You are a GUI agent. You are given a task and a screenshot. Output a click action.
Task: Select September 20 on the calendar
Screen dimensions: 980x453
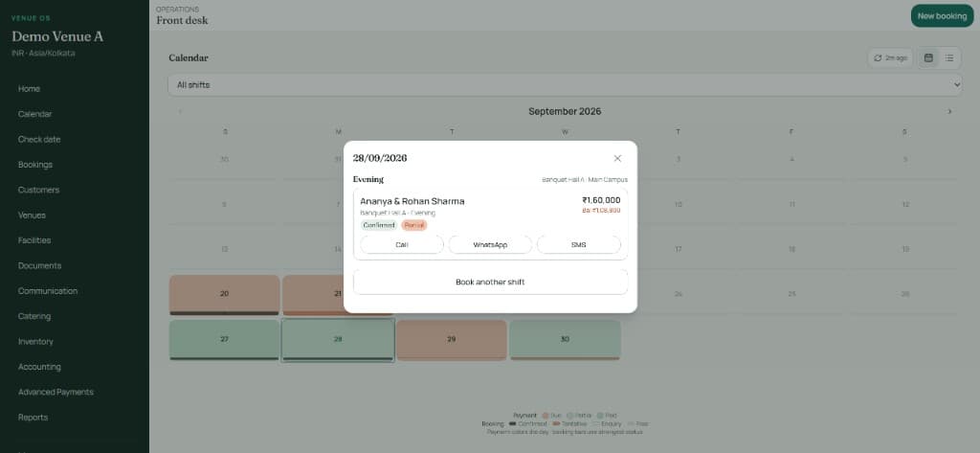pyautogui.click(x=224, y=295)
